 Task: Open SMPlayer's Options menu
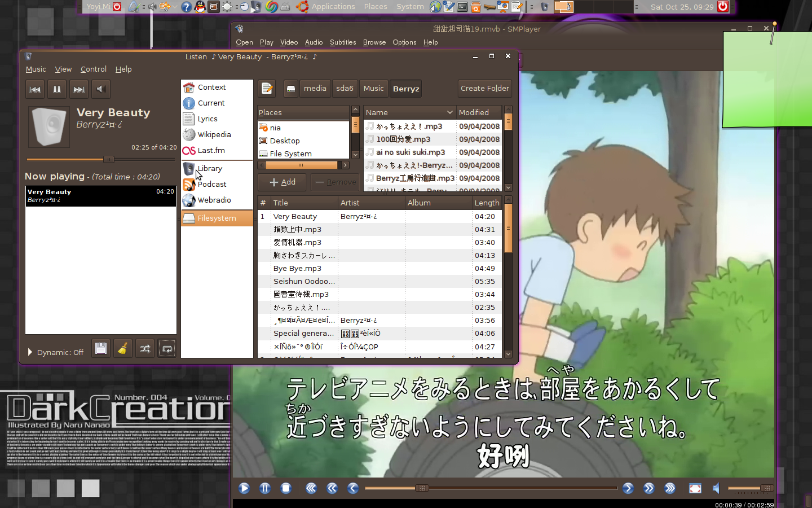click(404, 42)
